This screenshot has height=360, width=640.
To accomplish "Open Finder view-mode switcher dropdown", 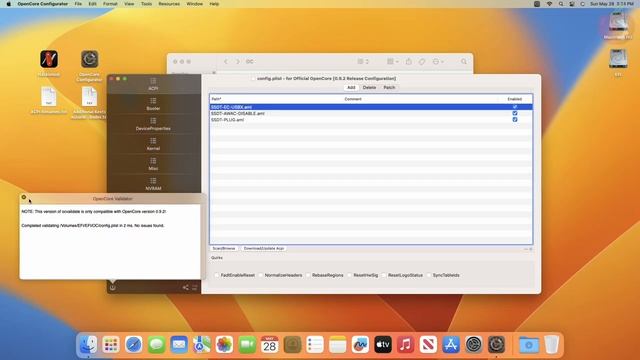I will [363, 62].
